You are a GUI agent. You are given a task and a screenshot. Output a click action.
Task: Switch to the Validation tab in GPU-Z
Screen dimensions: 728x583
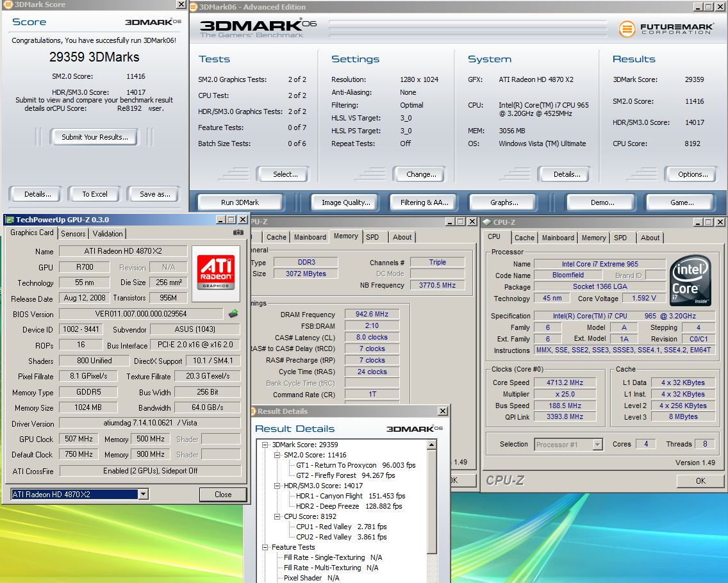coord(108,233)
